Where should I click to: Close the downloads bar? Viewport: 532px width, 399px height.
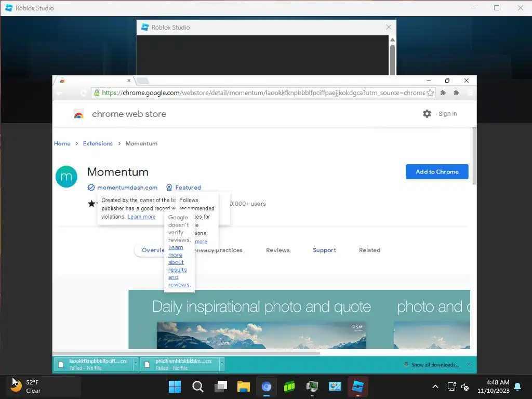click(x=469, y=364)
